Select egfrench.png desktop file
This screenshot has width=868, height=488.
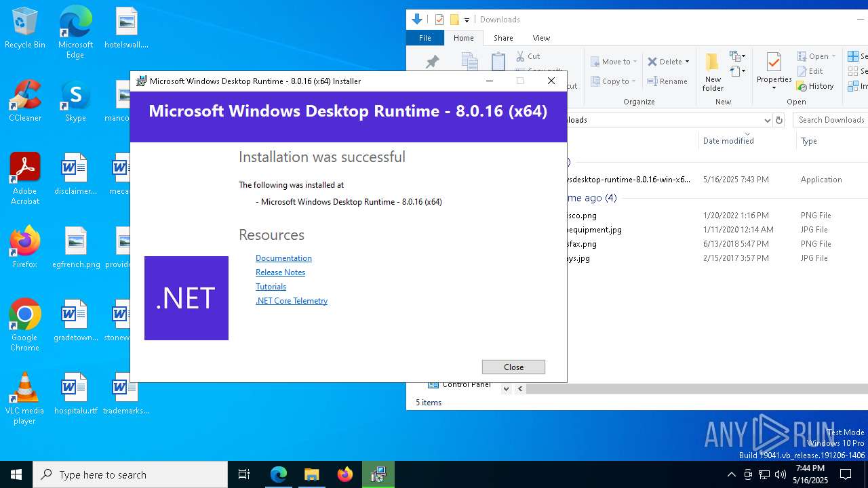(75, 248)
